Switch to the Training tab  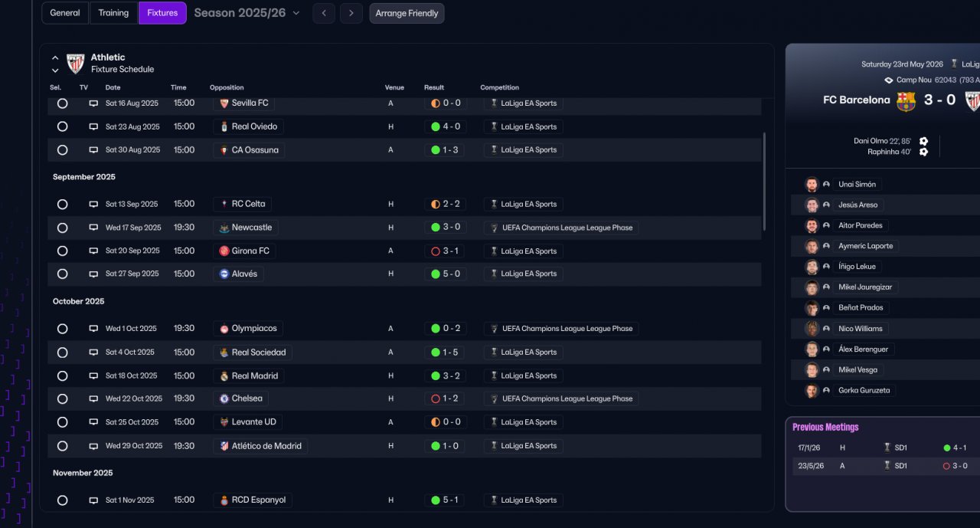pos(113,13)
